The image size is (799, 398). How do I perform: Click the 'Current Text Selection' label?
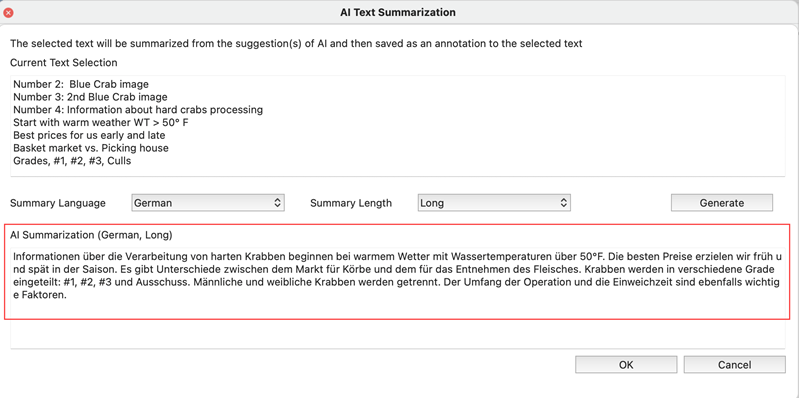click(64, 63)
